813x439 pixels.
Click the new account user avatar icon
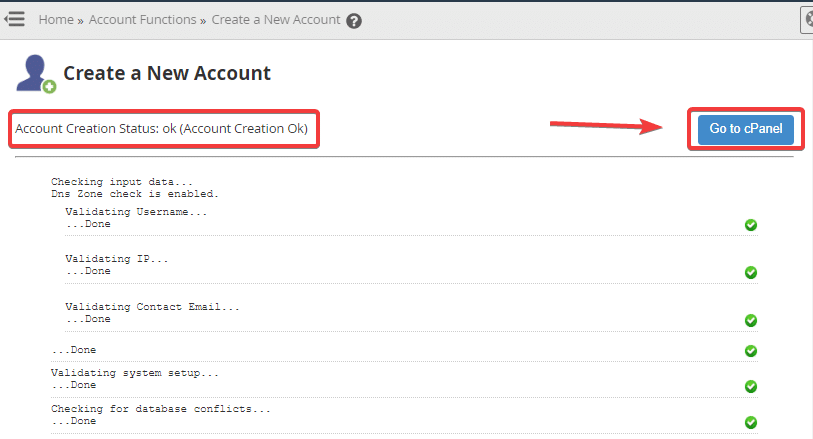(x=36, y=74)
